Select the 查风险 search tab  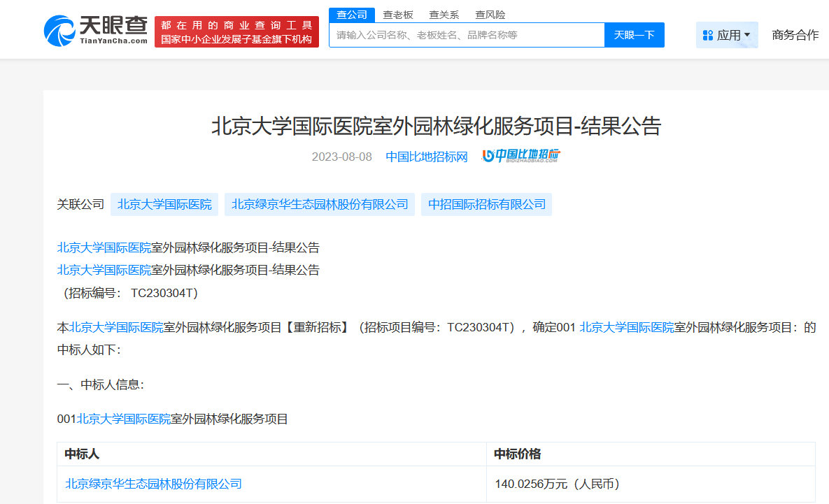(x=490, y=15)
